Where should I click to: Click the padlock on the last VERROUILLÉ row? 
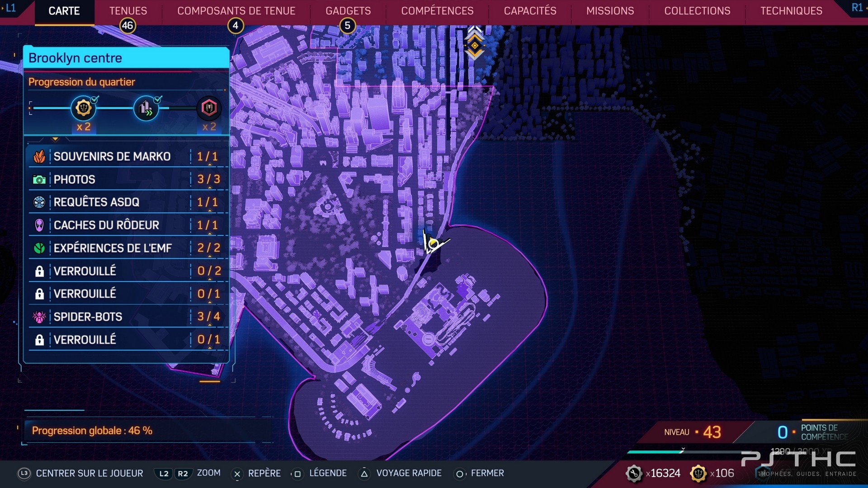pos(39,340)
